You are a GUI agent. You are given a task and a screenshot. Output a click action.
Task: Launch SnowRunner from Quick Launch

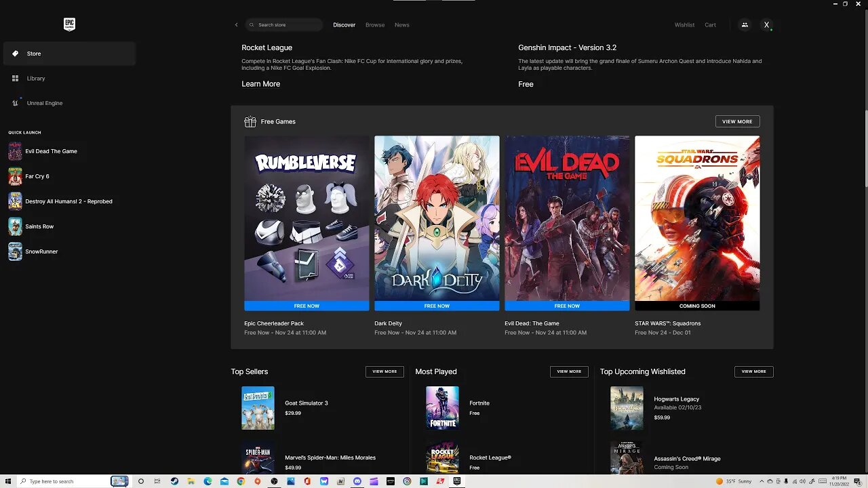point(33,251)
